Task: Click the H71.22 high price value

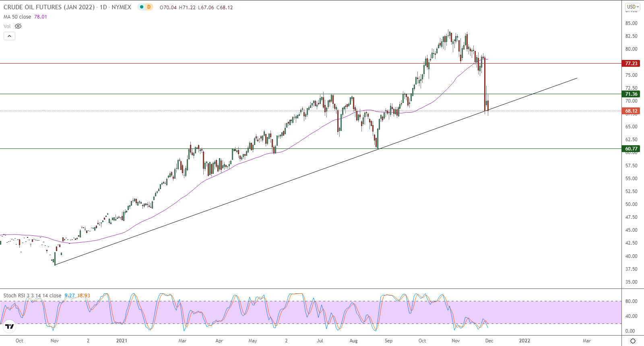Action: pyautogui.click(x=188, y=8)
